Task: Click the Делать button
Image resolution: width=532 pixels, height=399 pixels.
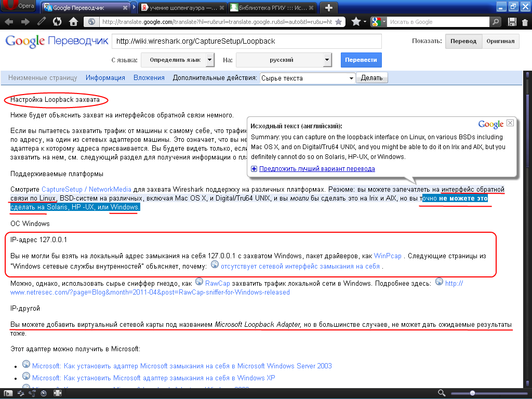Action: click(x=372, y=78)
